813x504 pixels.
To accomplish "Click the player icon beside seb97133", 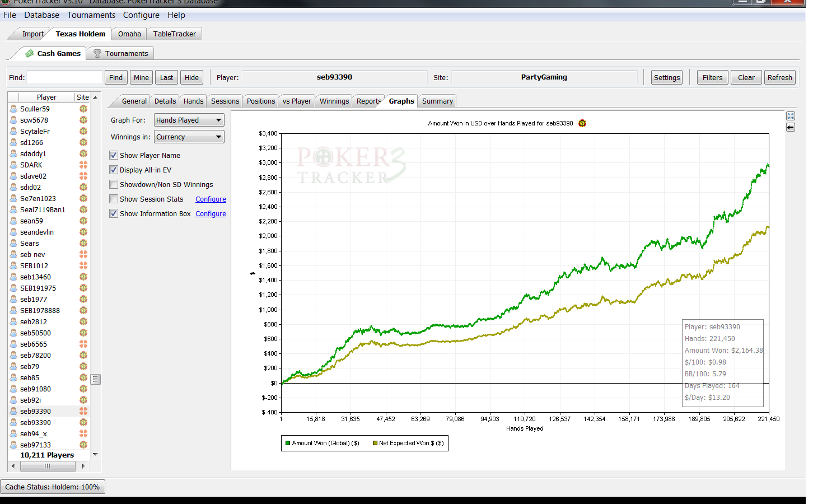I will pos(14,445).
